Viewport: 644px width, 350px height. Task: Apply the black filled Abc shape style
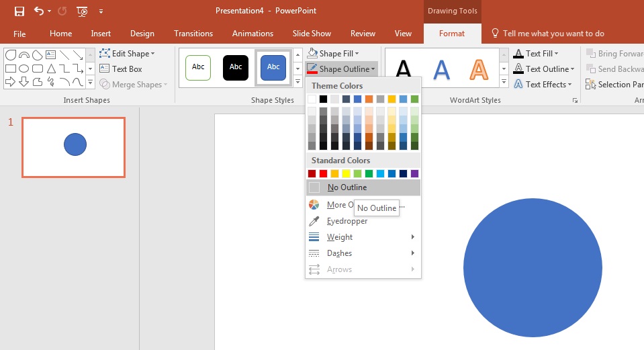coord(236,67)
